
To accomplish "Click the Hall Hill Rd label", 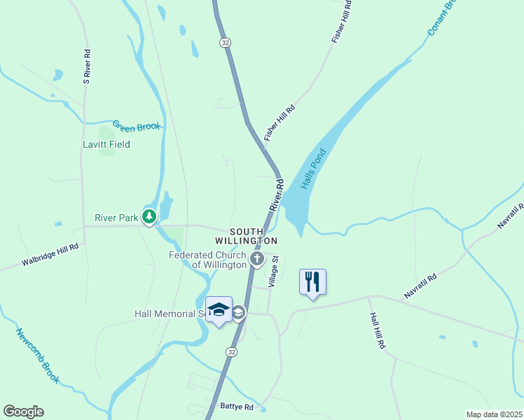I will [378, 330].
